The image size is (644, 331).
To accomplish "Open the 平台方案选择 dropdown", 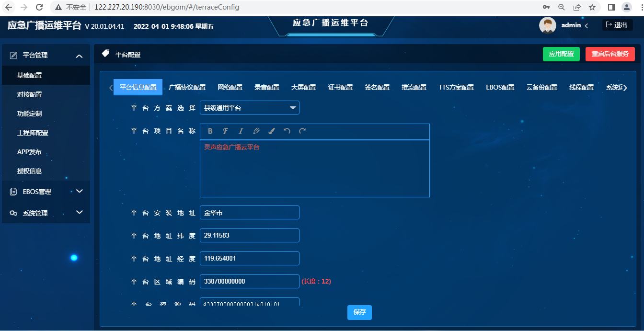I will [x=249, y=108].
